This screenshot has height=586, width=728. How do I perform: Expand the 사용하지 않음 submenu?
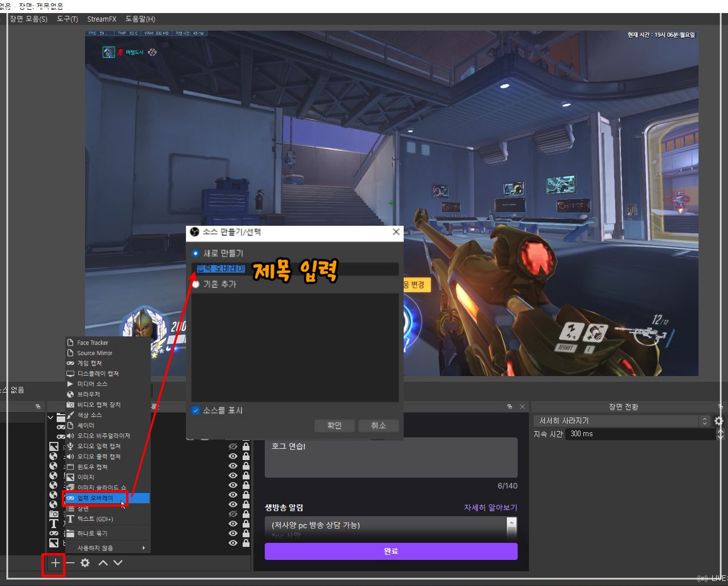[x=108, y=548]
